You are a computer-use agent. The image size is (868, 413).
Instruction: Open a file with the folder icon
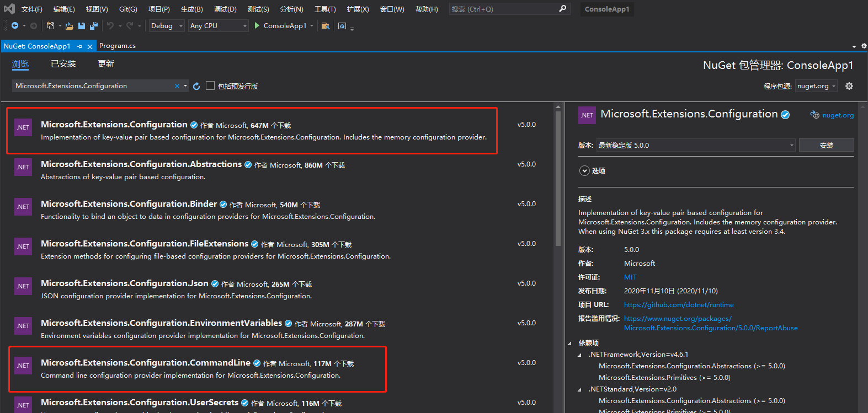(x=70, y=26)
